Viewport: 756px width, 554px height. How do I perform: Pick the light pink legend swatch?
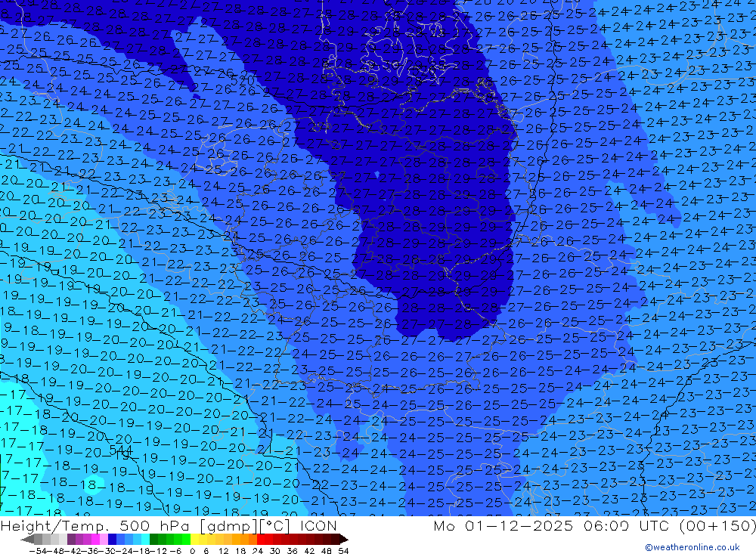104,539
